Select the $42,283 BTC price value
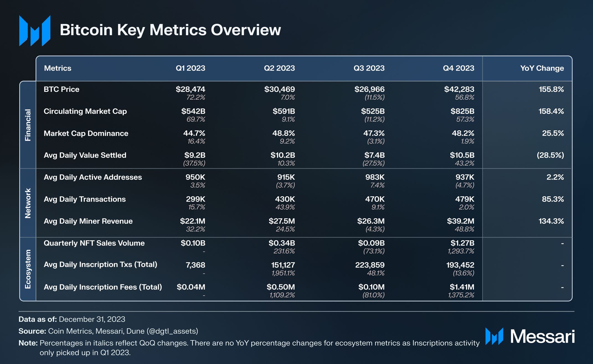The image size is (593, 364). point(459,89)
